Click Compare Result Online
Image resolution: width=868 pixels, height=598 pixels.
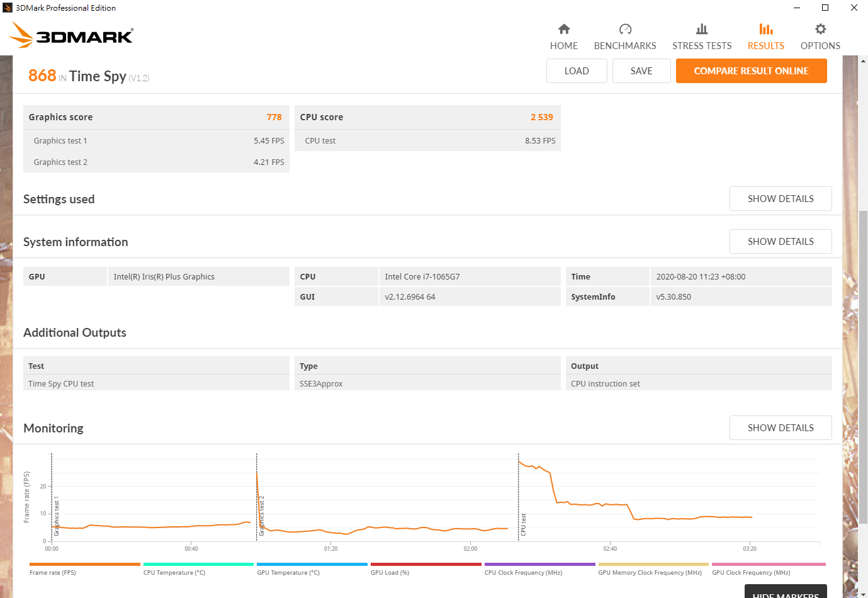pos(751,71)
